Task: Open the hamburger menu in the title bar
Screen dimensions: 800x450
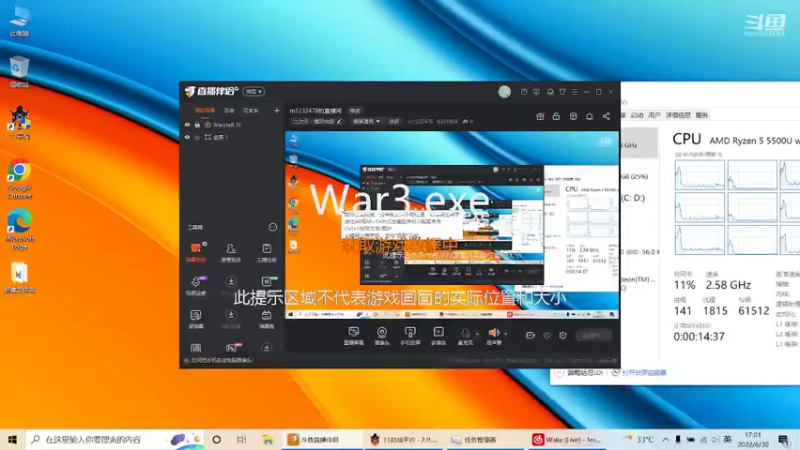Action: [574, 92]
